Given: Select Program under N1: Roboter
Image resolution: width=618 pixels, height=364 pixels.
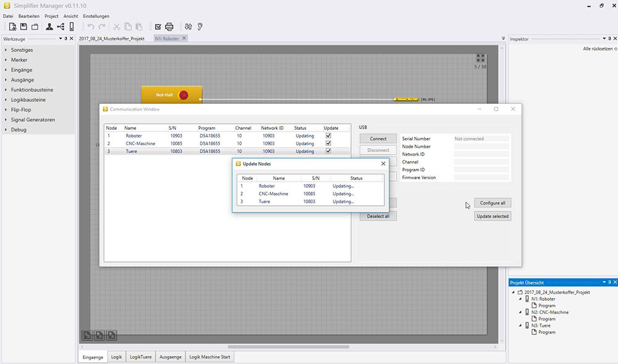Looking at the screenshot, I should click(x=547, y=306).
